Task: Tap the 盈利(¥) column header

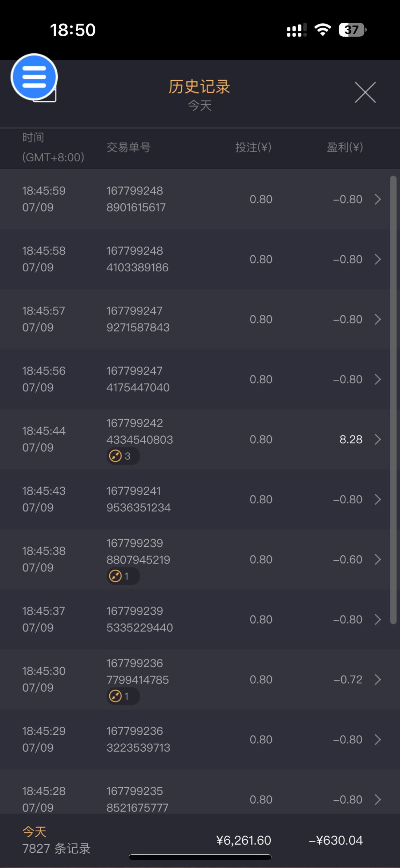Action: pos(345,147)
